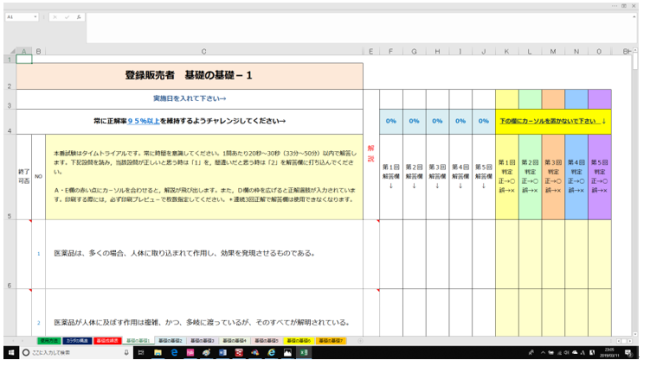This screenshot has height=366, width=650.
Task: Add a new sheet with plus button
Action: point(360,341)
